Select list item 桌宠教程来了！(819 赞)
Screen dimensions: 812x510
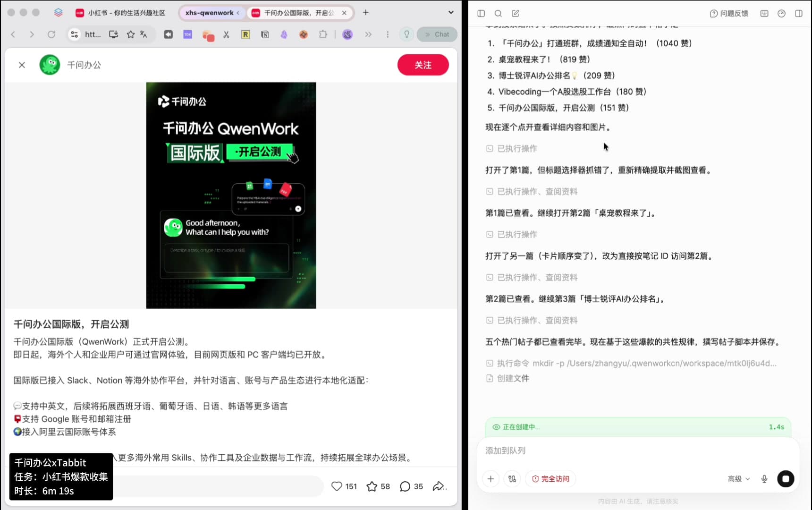click(x=544, y=59)
